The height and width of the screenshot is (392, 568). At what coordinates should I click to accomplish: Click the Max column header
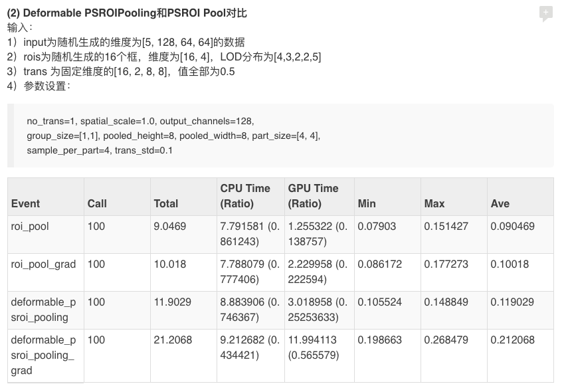point(433,203)
